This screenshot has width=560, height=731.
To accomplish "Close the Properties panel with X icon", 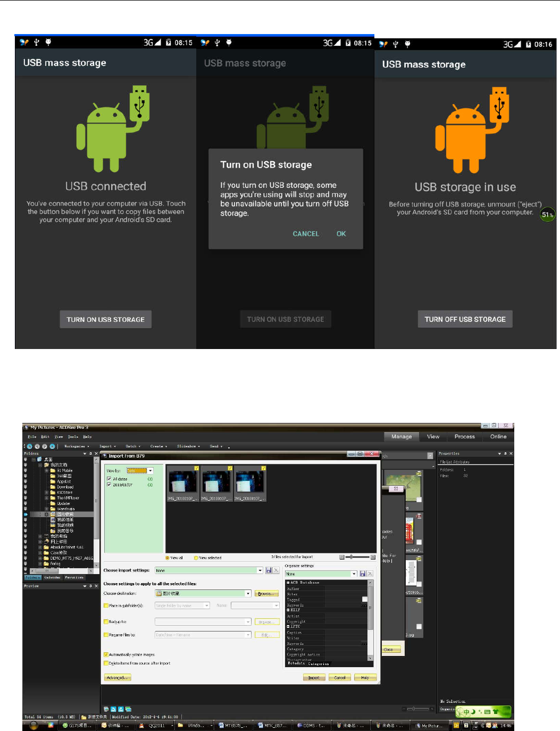I will [x=511, y=453].
